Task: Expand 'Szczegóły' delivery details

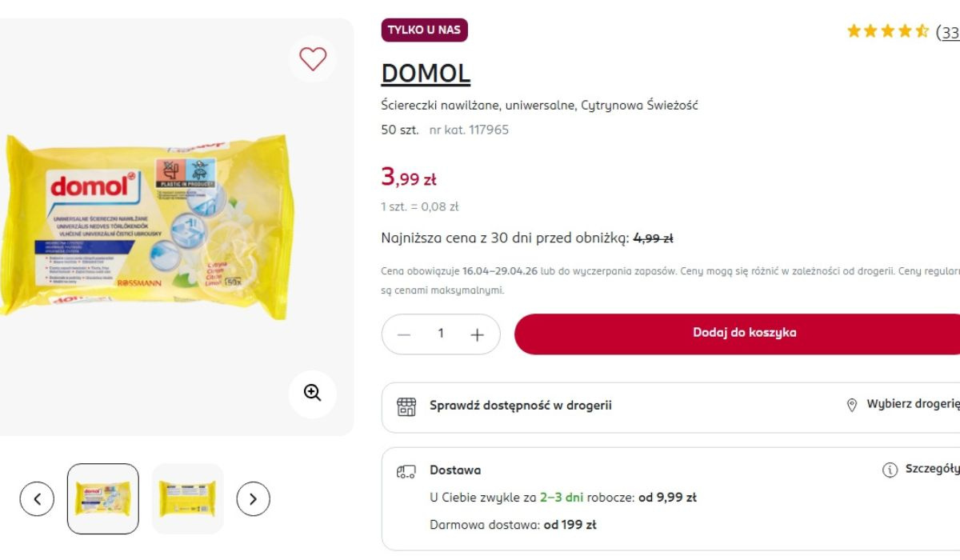Action: click(931, 470)
